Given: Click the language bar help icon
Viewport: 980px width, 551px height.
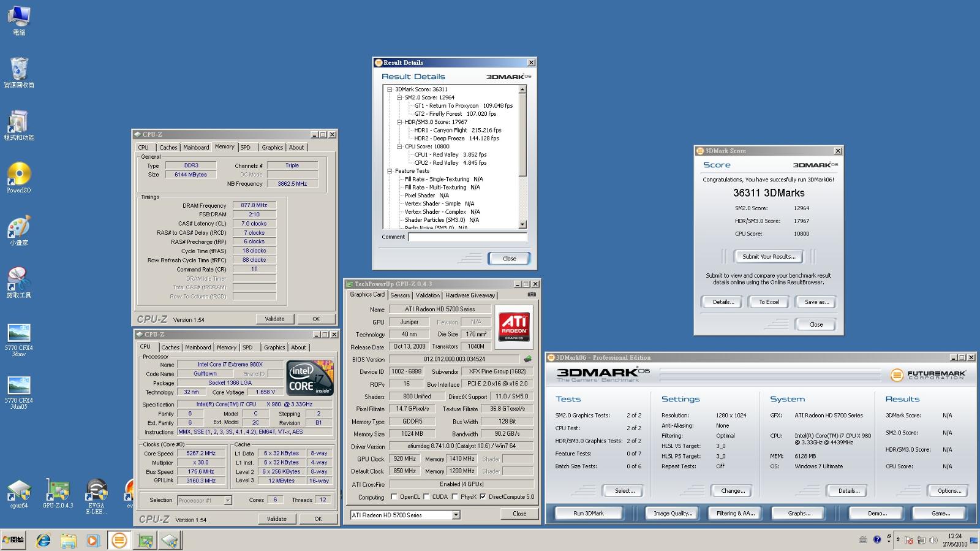Looking at the screenshot, I should (877, 540).
